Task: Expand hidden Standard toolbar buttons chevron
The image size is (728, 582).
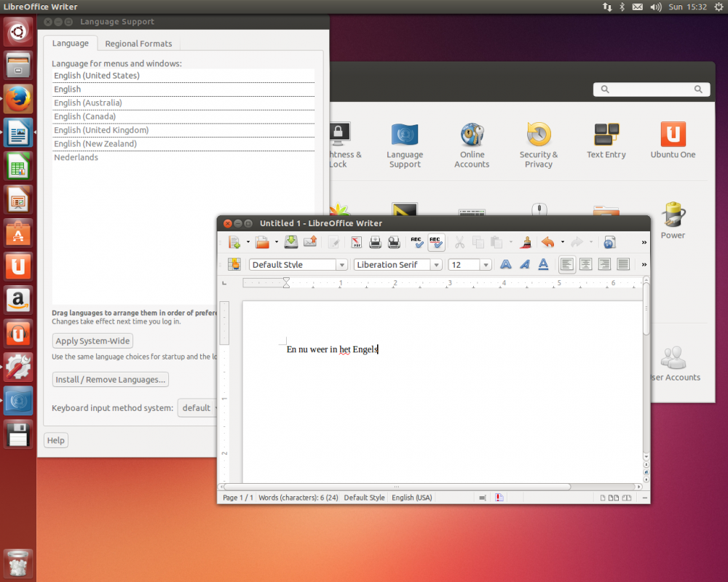Action: point(644,242)
